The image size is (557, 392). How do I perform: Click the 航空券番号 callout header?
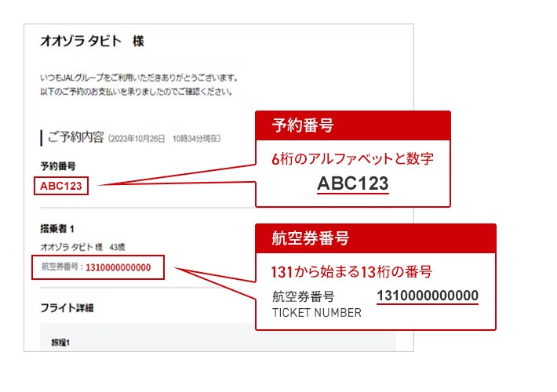[376, 238]
